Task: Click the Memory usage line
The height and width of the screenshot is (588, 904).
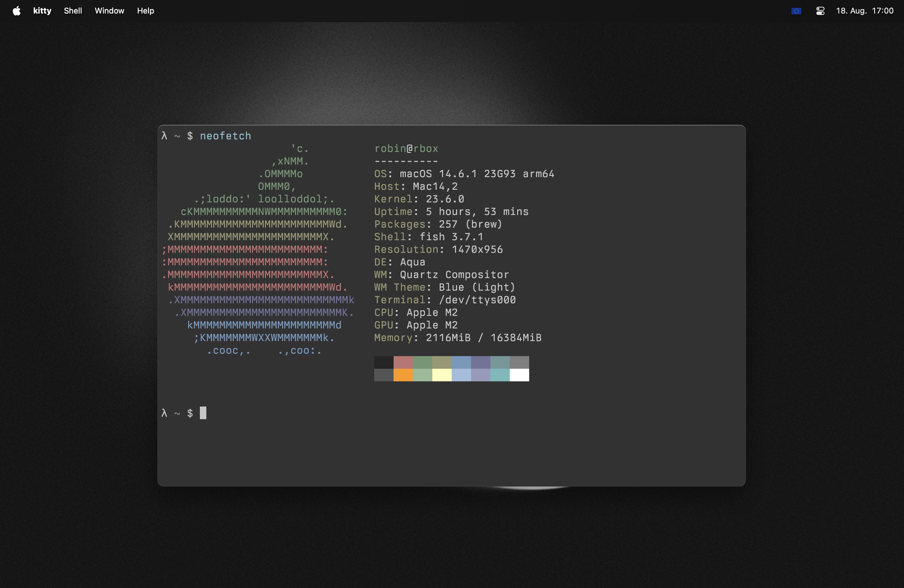Action: 458,338
